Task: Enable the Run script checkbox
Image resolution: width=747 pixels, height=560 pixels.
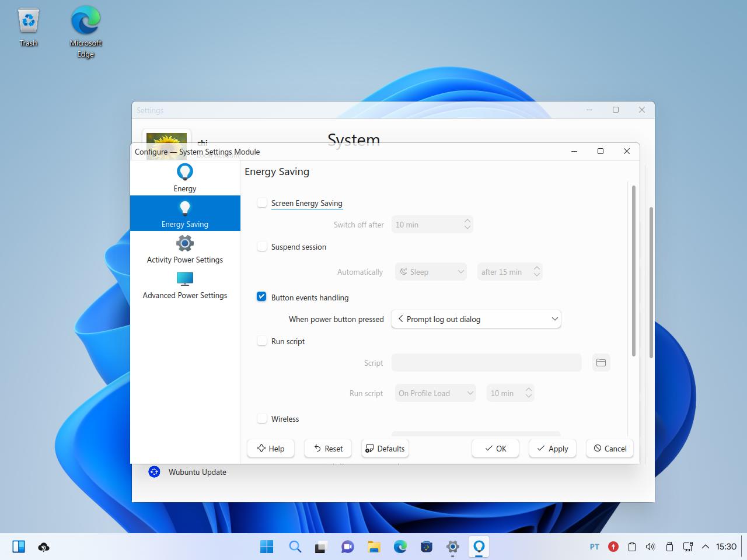Action: [x=262, y=341]
